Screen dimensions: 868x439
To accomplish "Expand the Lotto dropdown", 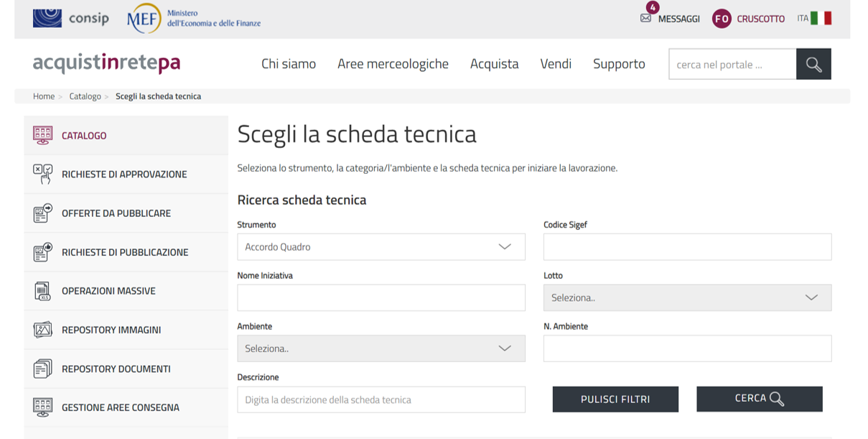I will (687, 297).
